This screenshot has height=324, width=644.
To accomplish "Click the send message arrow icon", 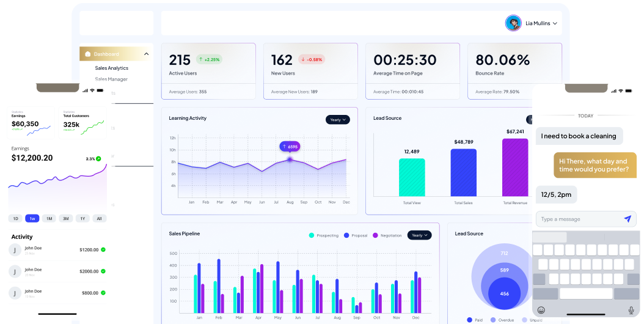I will click(x=627, y=219).
